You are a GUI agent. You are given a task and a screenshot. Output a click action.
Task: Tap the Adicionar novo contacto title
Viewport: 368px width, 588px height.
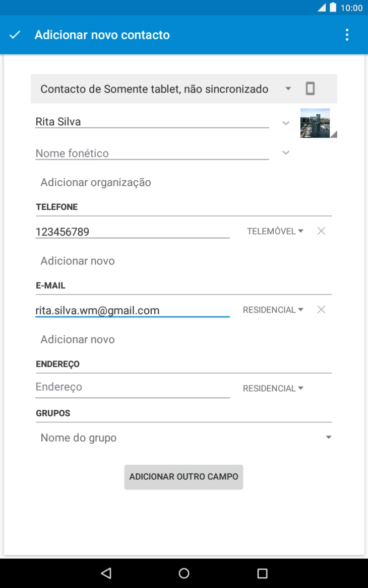[102, 35]
